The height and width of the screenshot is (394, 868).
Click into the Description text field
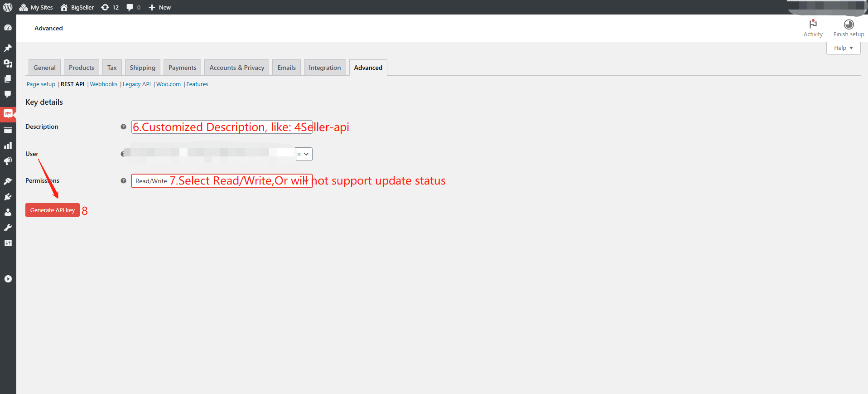tap(222, 127)
